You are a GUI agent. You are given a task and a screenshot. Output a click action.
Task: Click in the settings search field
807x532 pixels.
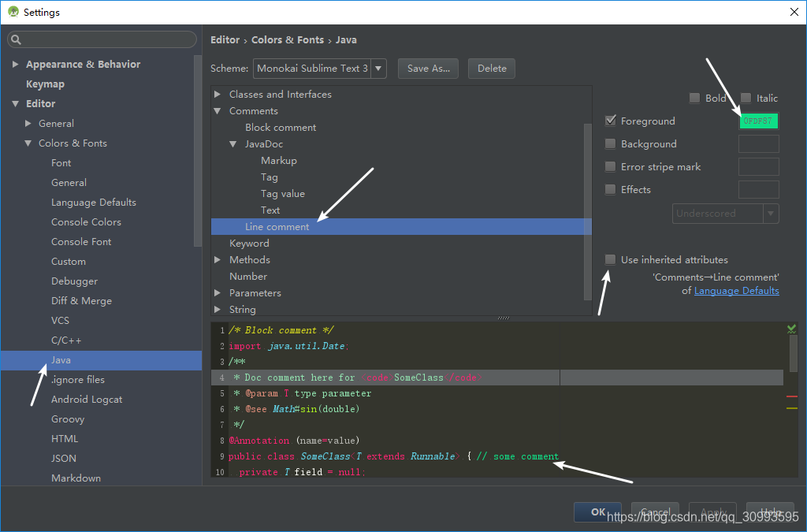pyautogui.click(x=102, y=39)
